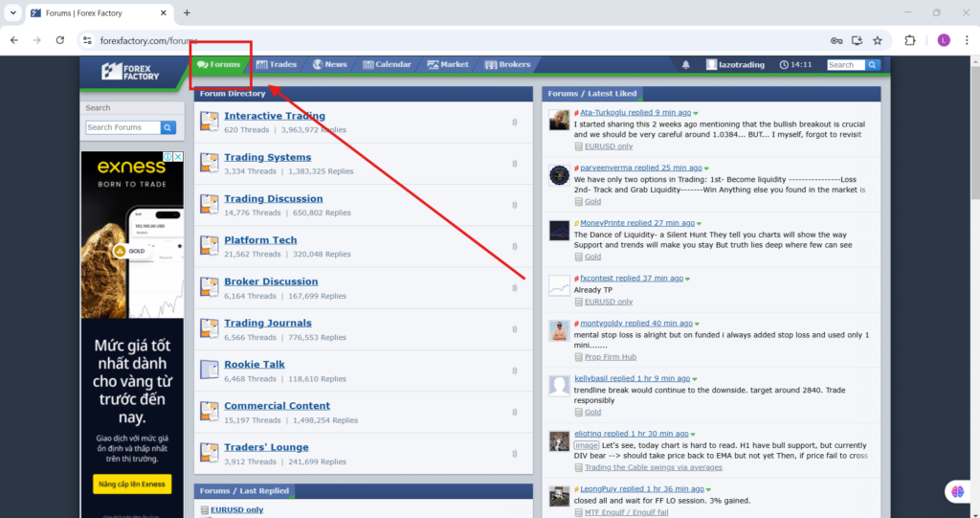
Task: Open lazotrading user profile menu
Action: [736, 64]
